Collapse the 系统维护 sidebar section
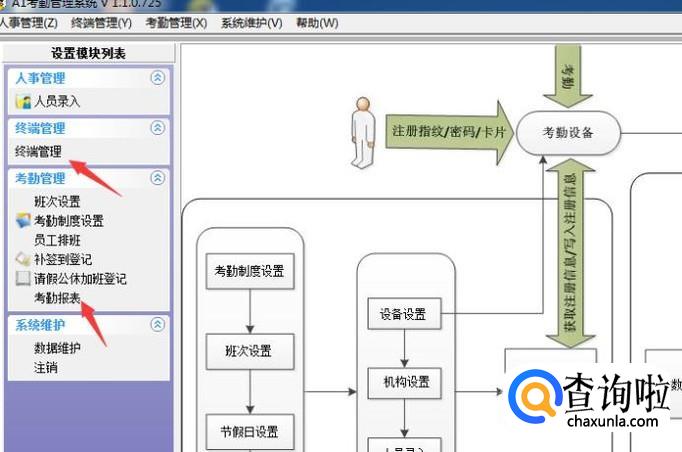The image size is (682, 452). (x=157, y=324)
